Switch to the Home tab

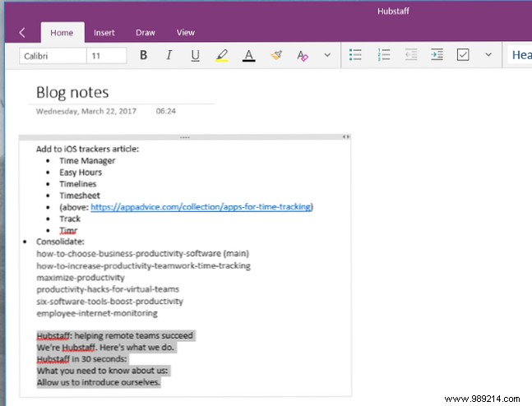(x=62, y=33)
